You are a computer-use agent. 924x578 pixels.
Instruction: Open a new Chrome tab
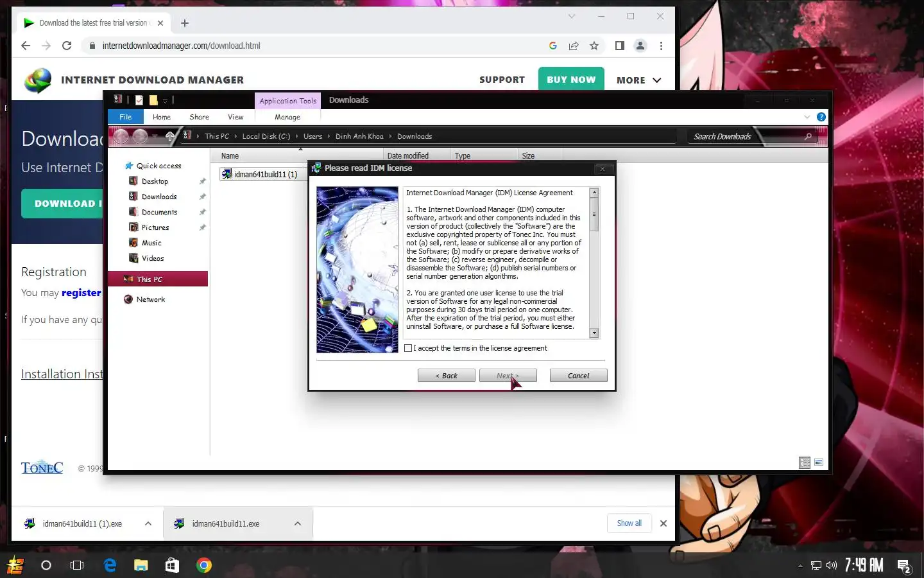pyautogui.click(x=185, y=23)
